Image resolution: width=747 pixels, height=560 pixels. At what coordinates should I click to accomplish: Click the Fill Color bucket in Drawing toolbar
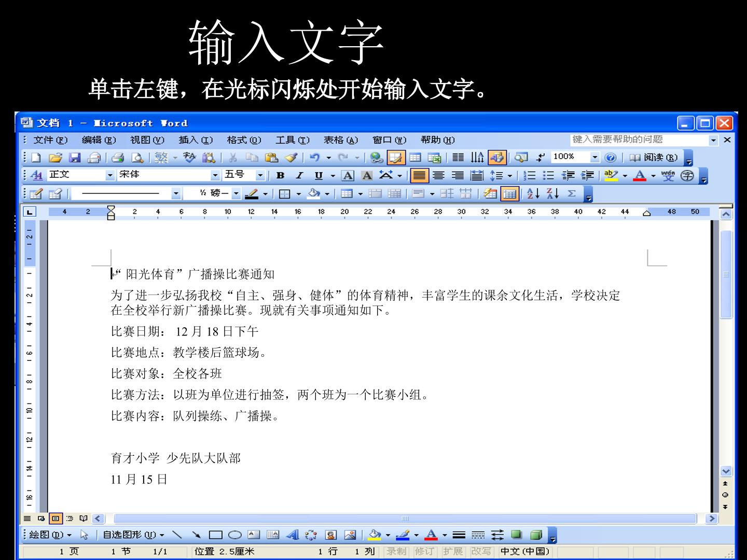click(375, 535)
